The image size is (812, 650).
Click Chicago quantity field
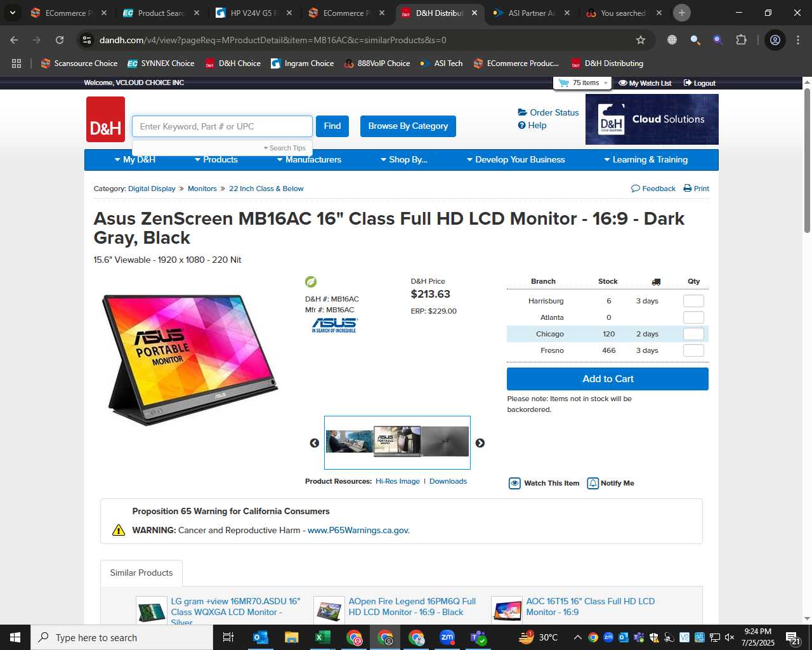coord(693,334)
